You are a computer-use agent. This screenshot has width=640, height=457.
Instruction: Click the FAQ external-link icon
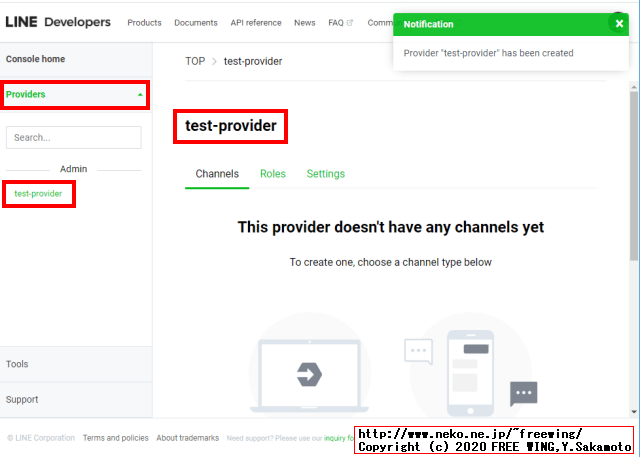coord(350,23)
